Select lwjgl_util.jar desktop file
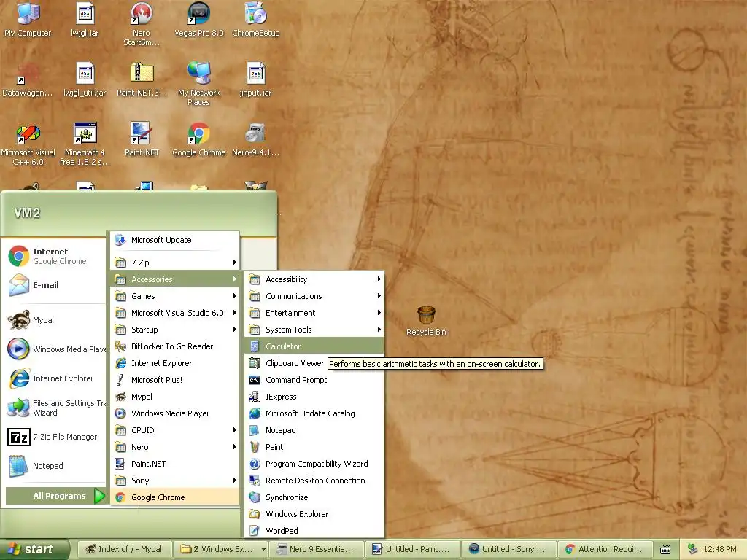This screenshot has height=560, width=747. pyautogui.click(x=85, y=79)
